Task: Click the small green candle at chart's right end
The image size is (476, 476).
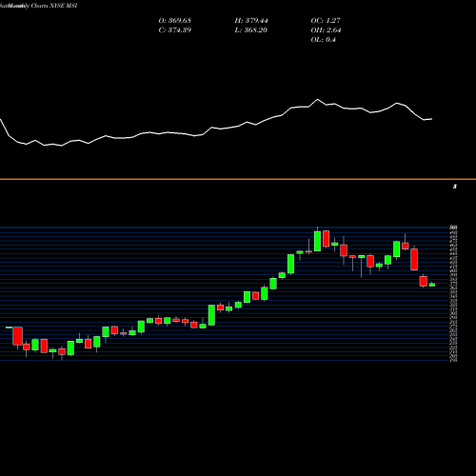Action: 432,285
